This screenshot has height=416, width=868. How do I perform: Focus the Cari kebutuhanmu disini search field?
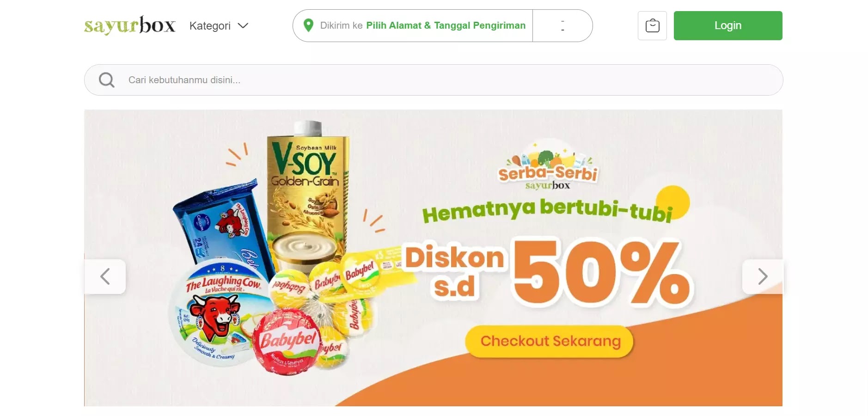(x=434, y=80)
